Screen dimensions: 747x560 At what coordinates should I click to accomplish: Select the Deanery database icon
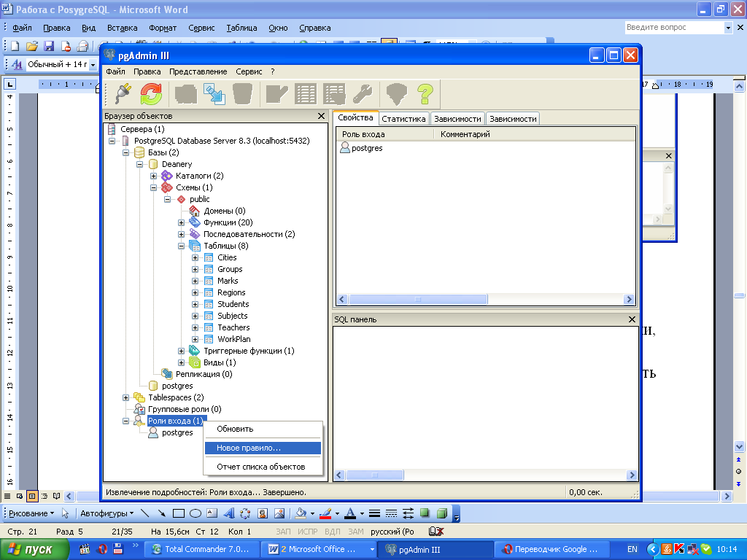153,164
